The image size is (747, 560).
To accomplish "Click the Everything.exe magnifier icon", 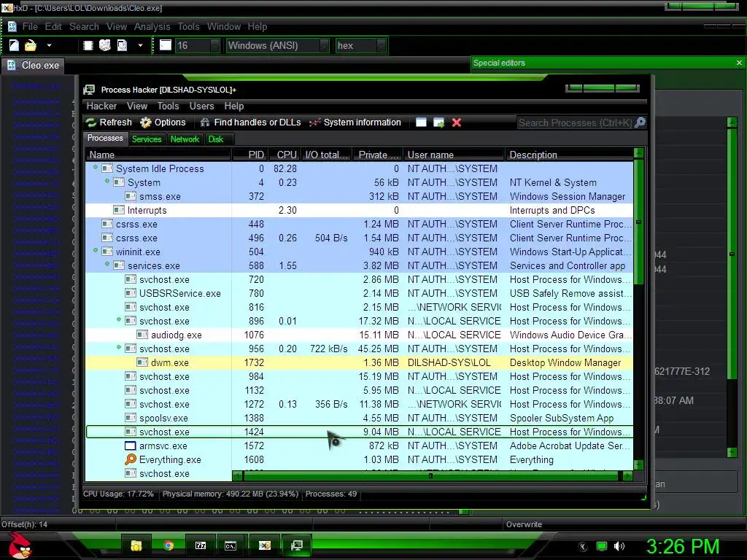I will (130, 459).
